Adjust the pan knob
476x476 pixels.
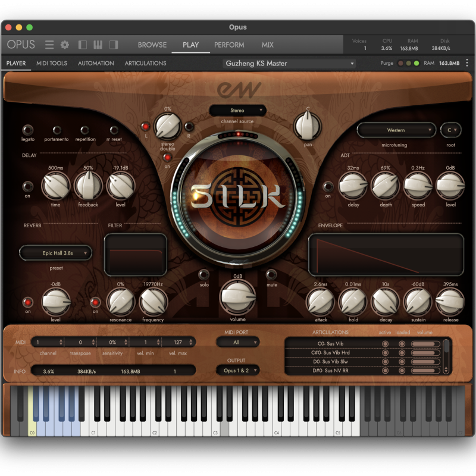(x=308, y=126)
